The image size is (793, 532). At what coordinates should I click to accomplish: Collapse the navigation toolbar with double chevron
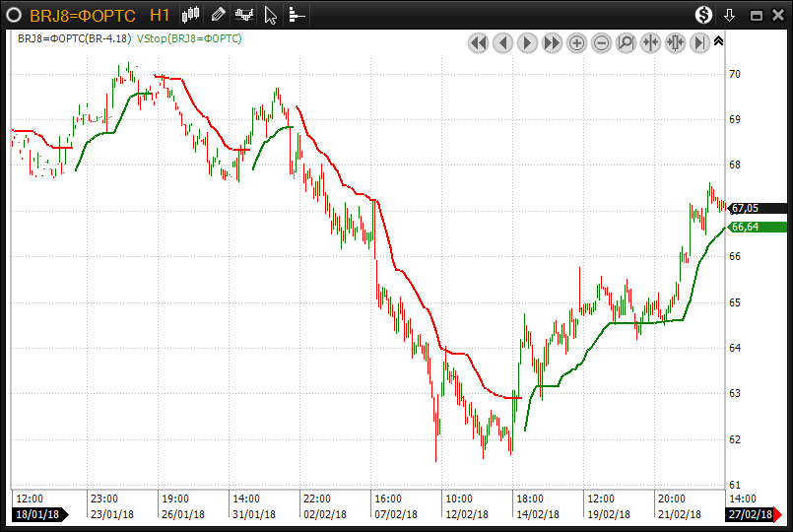[718, 41]
